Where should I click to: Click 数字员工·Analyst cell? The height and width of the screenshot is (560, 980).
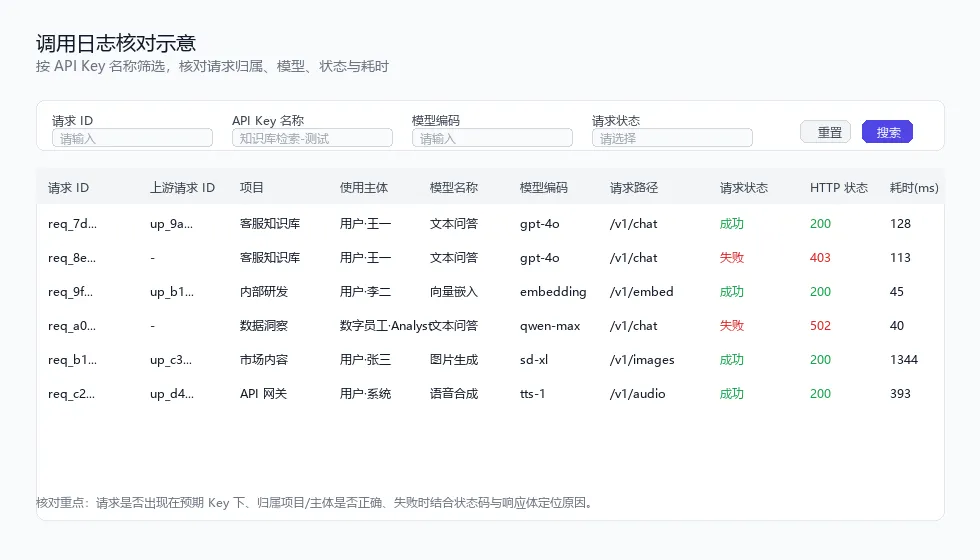coord(384,326)
